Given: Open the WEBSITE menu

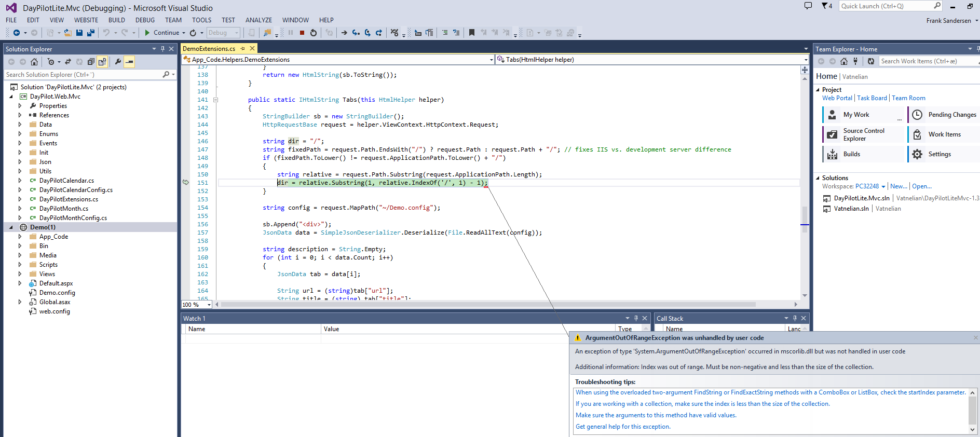Looking at the screenshot, I should click(86, 20).
